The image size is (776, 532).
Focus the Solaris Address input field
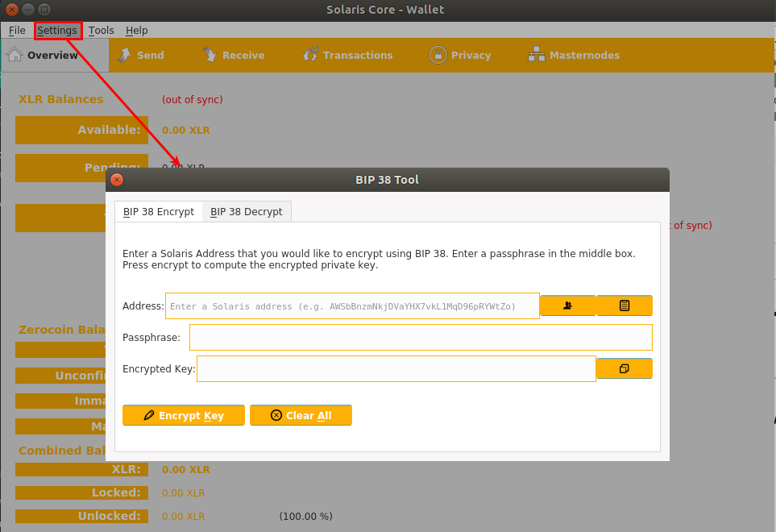(x=352, y=305)
